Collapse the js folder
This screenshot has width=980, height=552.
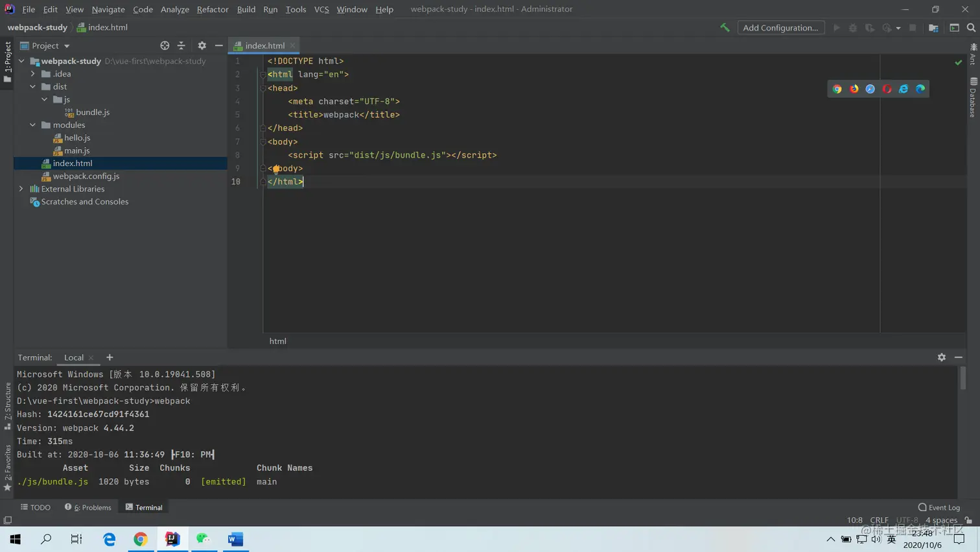[x=45, y=99]
